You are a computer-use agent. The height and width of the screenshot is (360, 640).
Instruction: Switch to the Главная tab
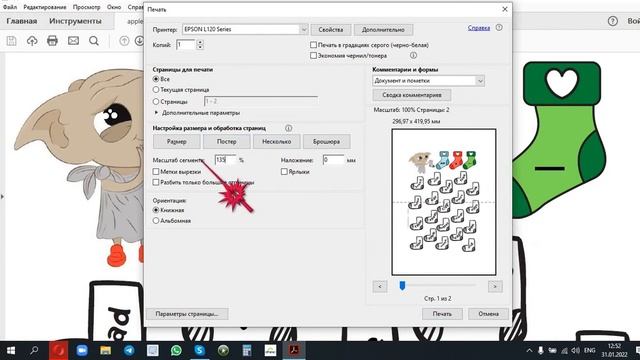point(22,21)
